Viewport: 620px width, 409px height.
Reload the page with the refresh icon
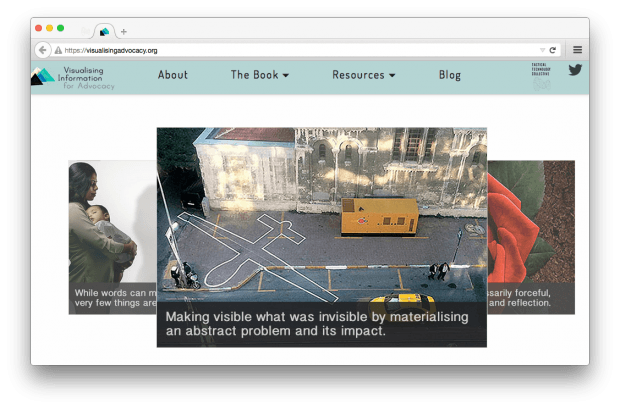[x=553, y=50]
